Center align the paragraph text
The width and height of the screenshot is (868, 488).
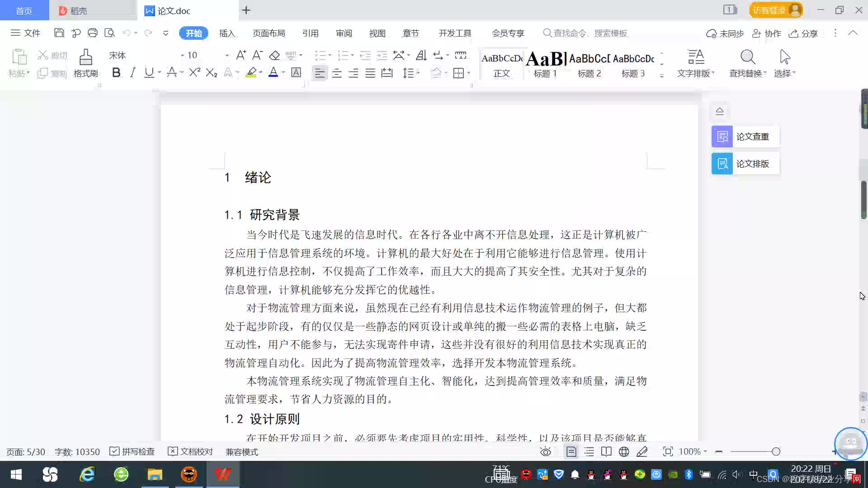(x=337, y=73)
